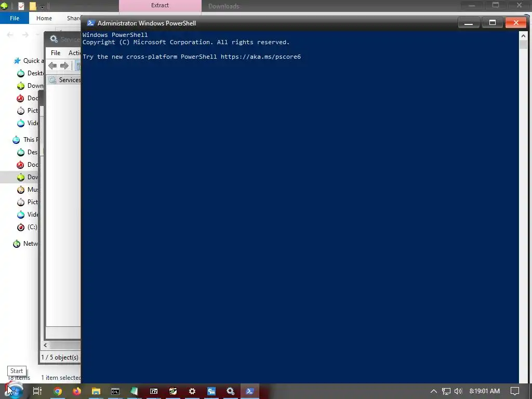Open the Home ribbon tab in Explorer

pos(44,18)
